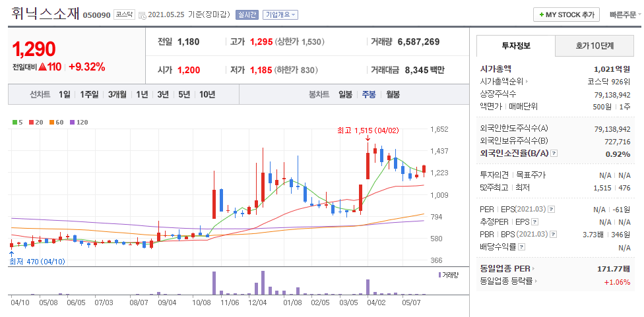Click the 고가 value 1,295
Image resolution: width=644 pixels, height=317 pixels.
[x=261, y=42]
